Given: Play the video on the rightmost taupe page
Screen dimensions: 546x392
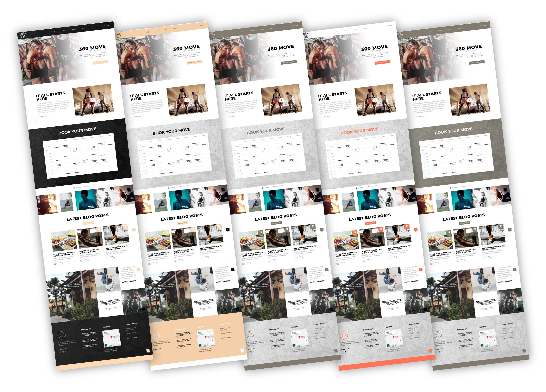Looking at the screenshot, I should (469, 100).
